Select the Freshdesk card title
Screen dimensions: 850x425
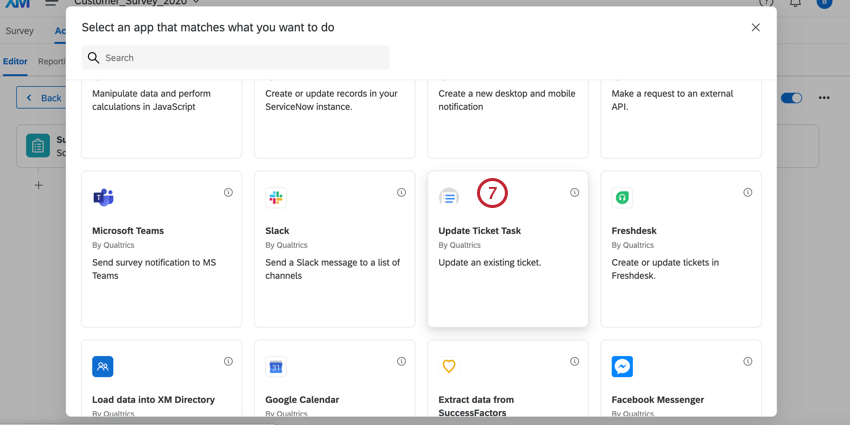click(634, 230)
